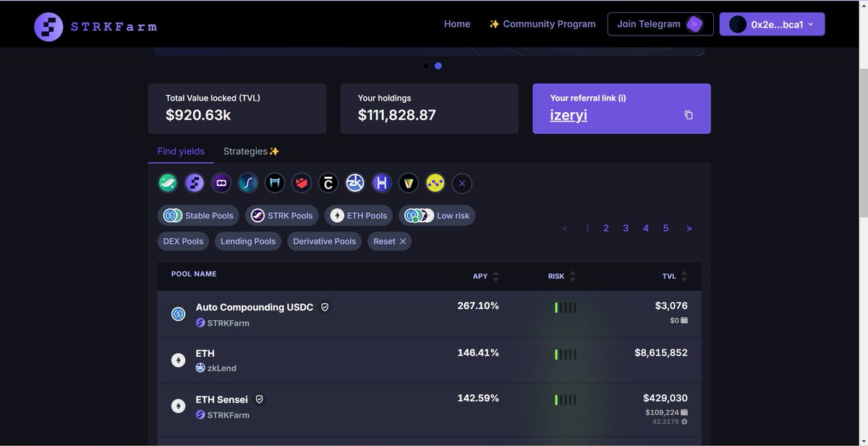This screenshot has height=446, width=868.
Task: Toggle the Lending Pools filter
Action: (248, 241)
